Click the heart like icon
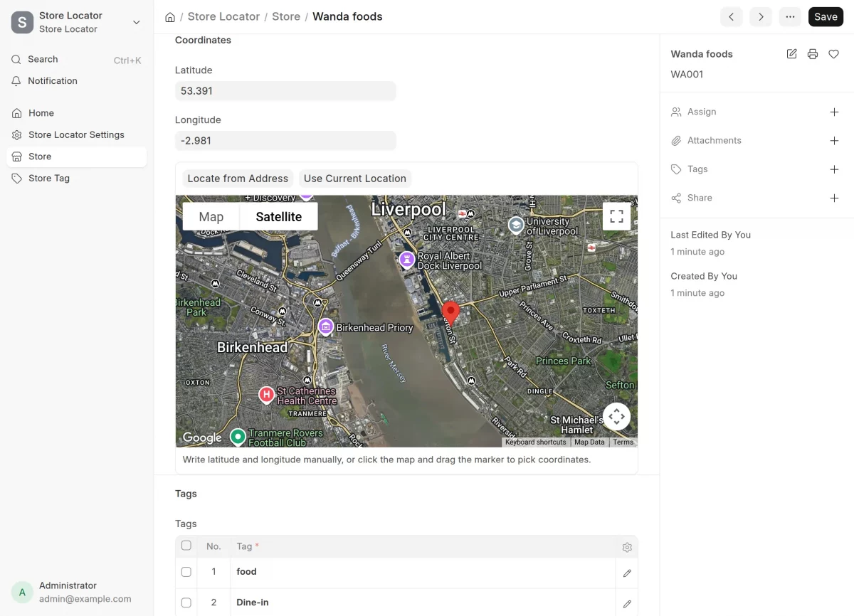 pyautogui.click(x=833, y=54)
